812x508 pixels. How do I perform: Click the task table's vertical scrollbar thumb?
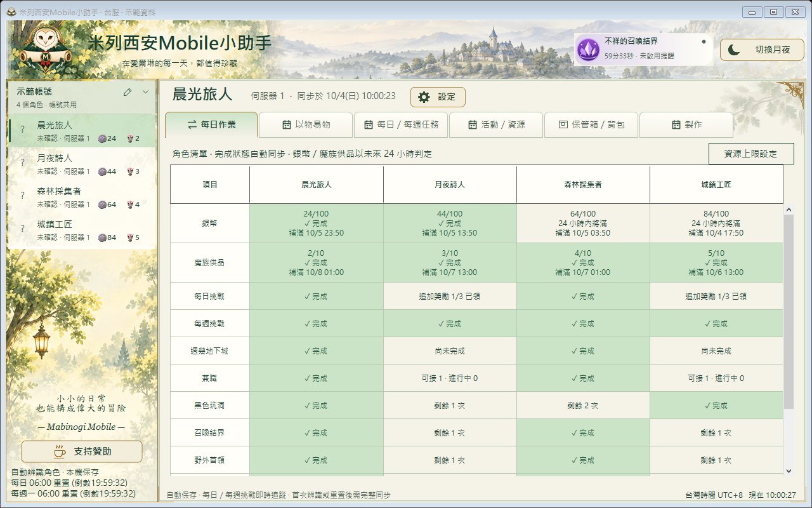(x=789, y=311)
